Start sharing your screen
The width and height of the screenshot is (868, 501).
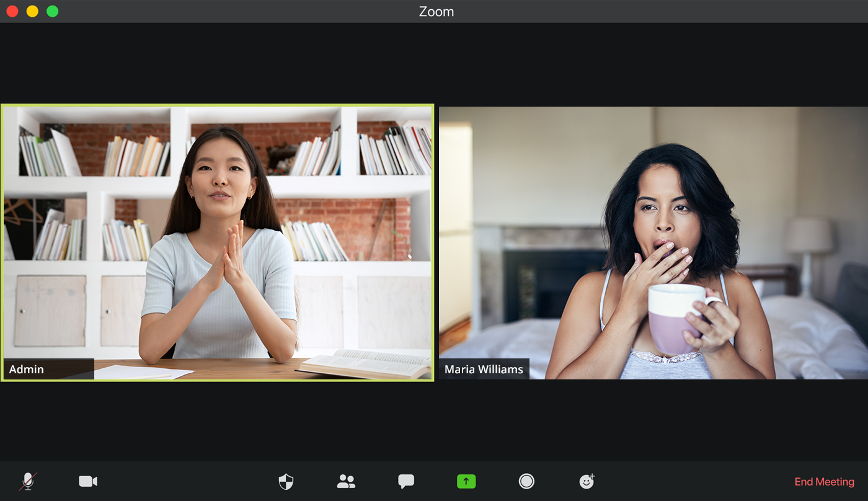[466, 481]
